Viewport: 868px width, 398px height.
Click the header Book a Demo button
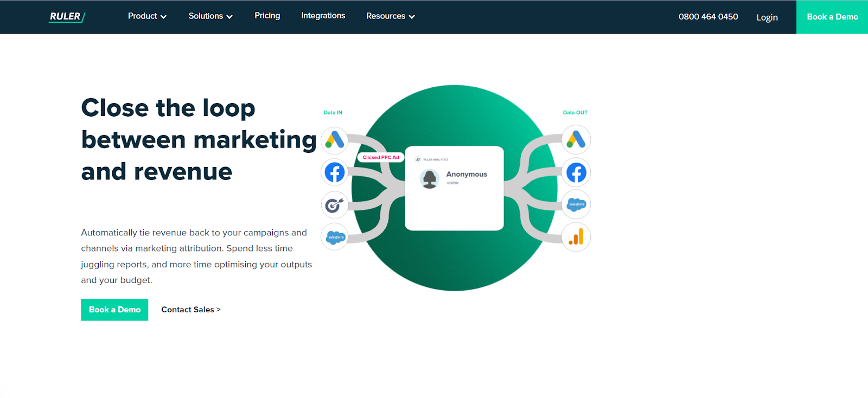(832, 17)
